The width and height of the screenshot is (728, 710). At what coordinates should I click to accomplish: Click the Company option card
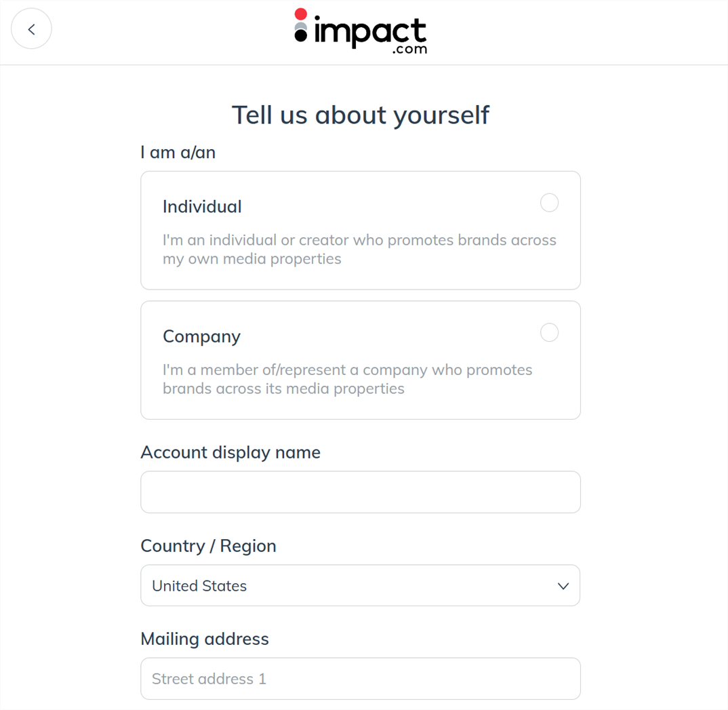(360, 360)
